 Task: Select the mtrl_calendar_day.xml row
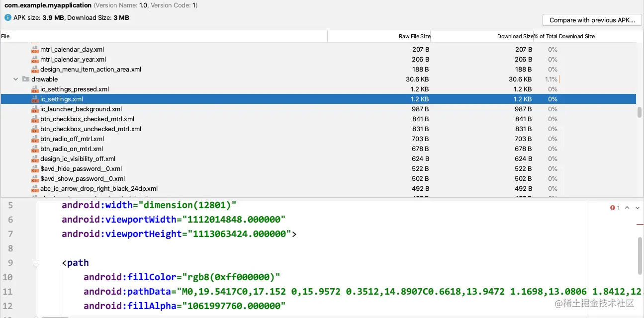318,49
